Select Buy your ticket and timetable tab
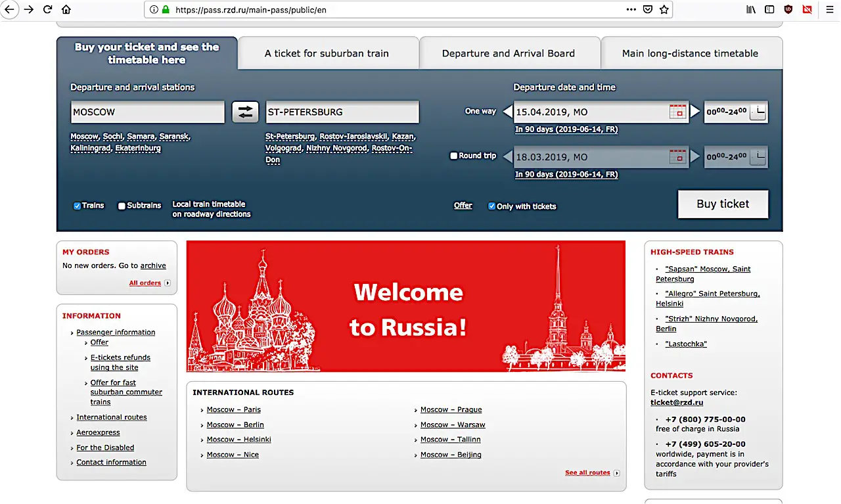This screenshot has height=504, width=841. (x=147, y=53)
